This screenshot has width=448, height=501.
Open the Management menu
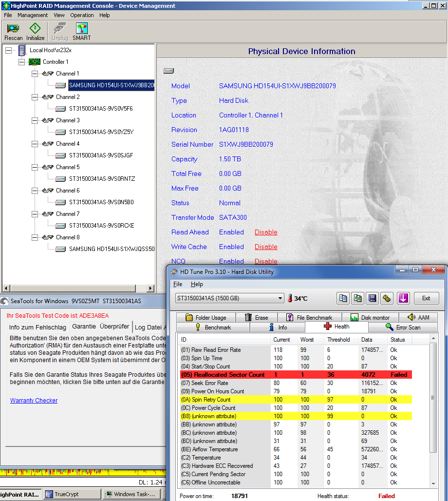click(33, 15)
